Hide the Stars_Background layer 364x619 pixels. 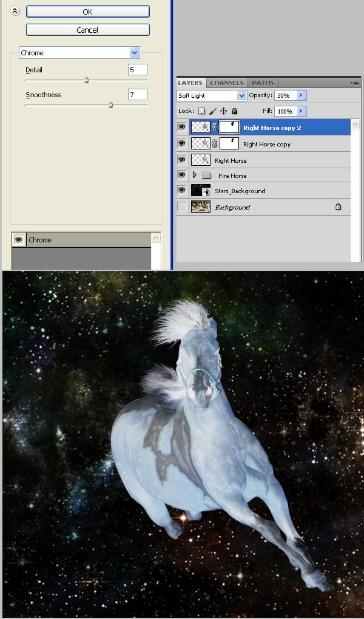[x=181, y=191]
